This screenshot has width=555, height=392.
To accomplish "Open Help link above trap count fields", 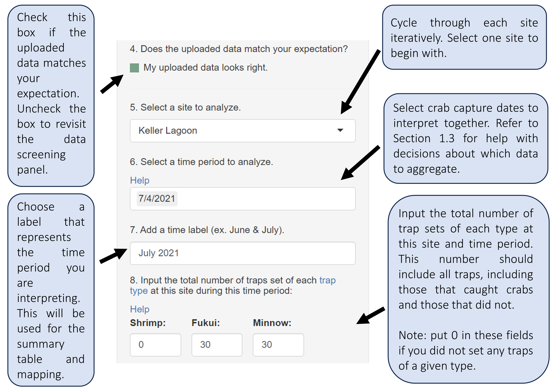I will point(140,309).
